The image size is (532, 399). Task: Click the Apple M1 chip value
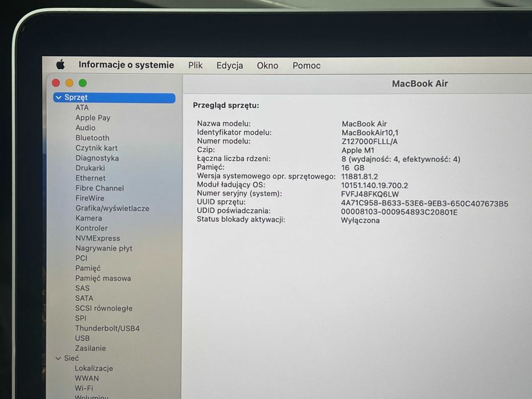(358, 150)
